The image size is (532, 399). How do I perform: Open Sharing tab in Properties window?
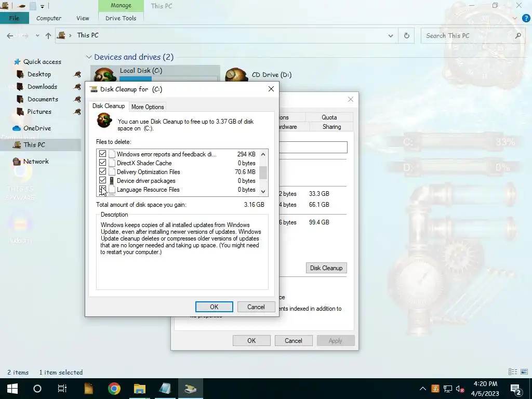(331, 127)
